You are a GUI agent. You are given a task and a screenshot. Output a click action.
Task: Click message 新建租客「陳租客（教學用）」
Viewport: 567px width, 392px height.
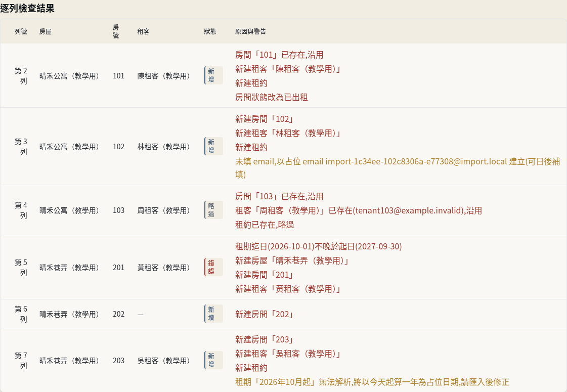tap(288, 69)
